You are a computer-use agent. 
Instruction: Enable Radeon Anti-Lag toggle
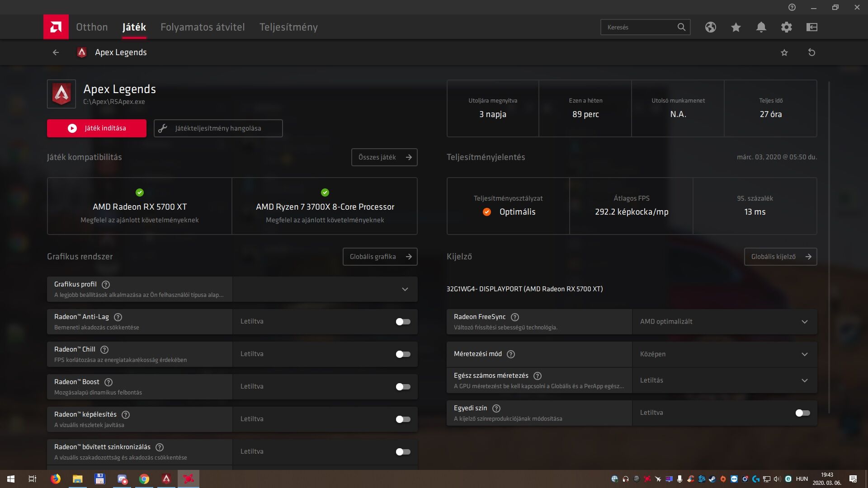coord(403,322)
